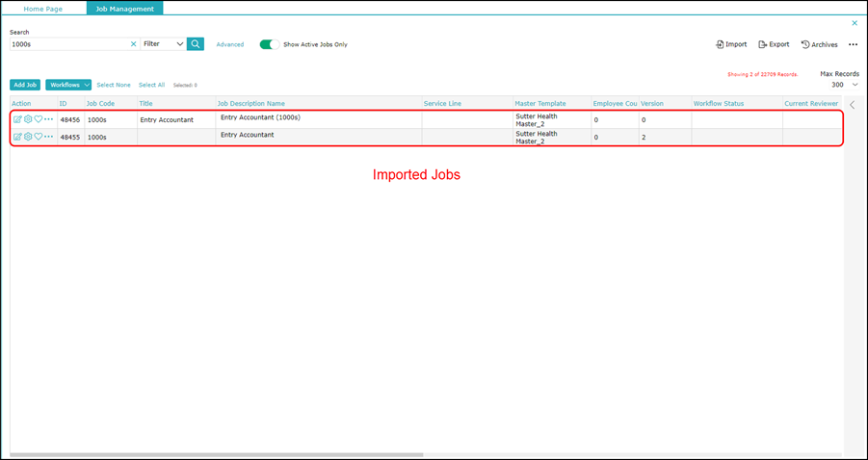
Task: Open the Max Records dropdown
Action: 844,85
